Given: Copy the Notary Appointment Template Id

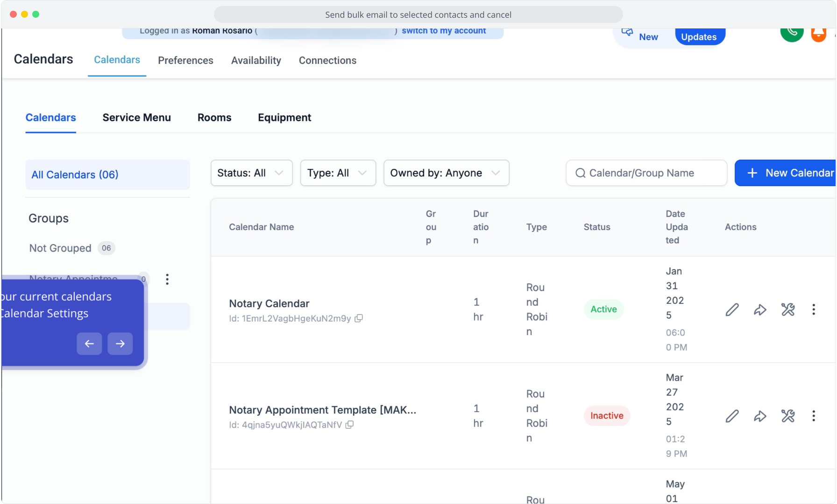Looking at the screenshot, I should tap(349, 425).
